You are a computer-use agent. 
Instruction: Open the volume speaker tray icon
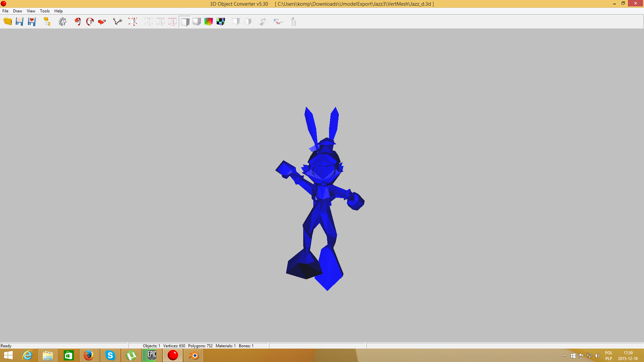597,356
